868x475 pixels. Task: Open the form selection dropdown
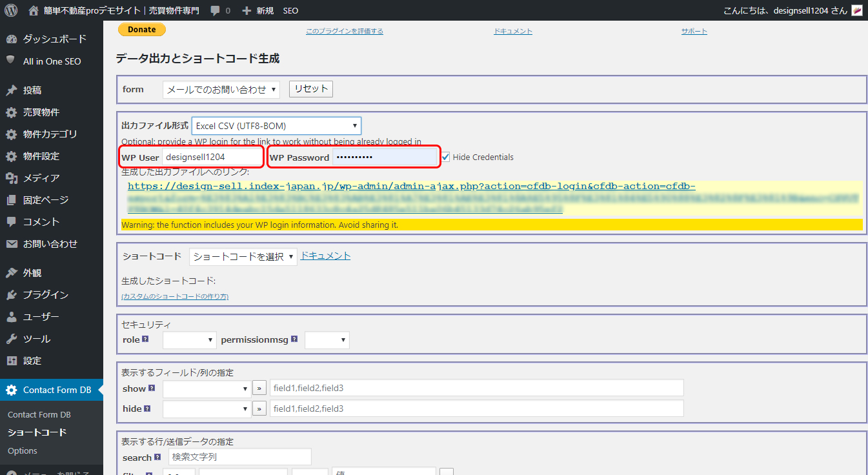click(x=221, y=90)
